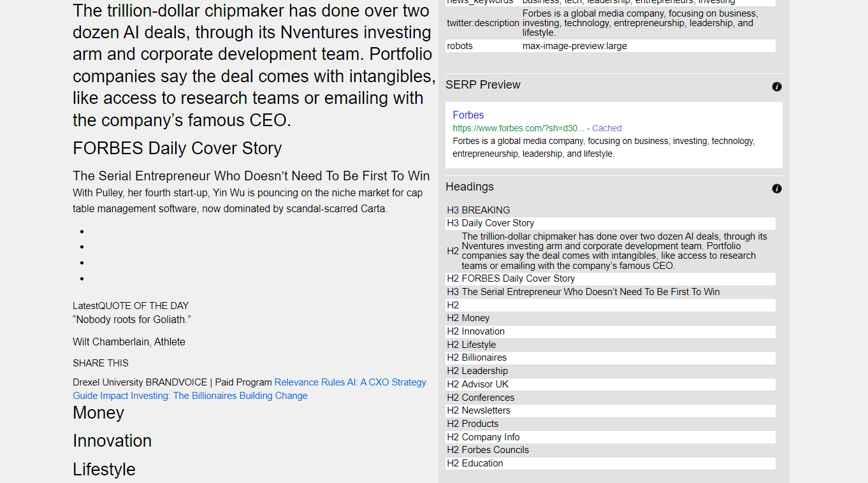This screenshot has height=483, width=868.
Task: Click the 'QUOTE OF THE DAY' text
Action: click(x=143, y=306)
